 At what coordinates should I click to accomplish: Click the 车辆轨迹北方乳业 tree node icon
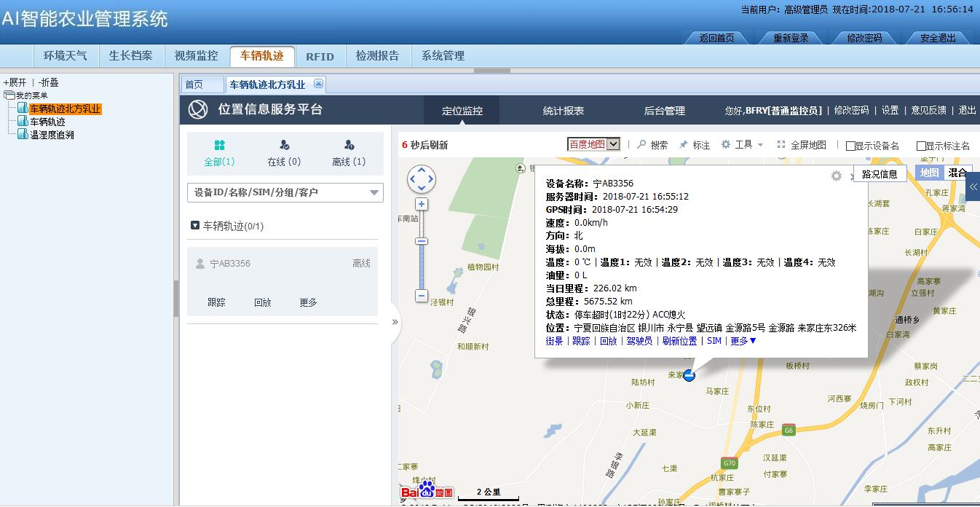23,109
